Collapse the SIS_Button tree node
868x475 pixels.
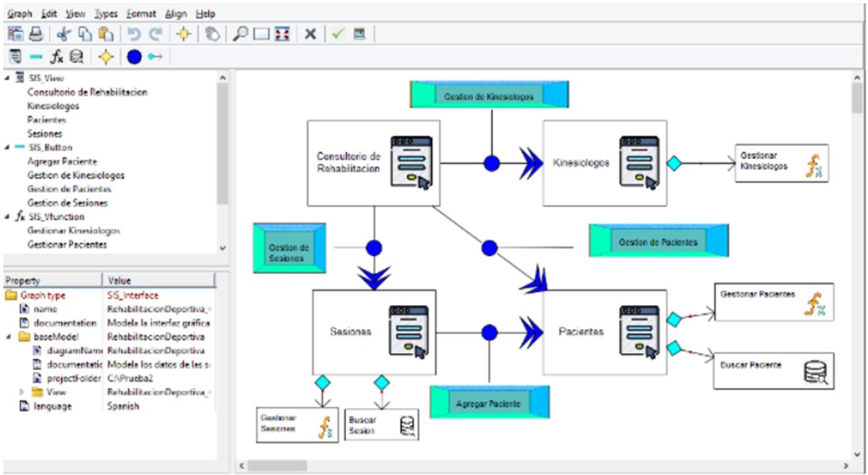coord(7,148)
